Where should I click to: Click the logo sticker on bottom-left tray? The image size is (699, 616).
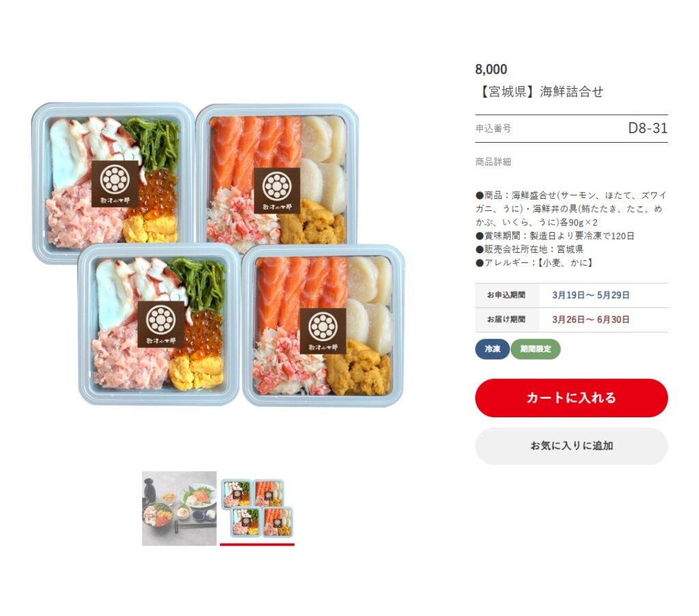161,324
